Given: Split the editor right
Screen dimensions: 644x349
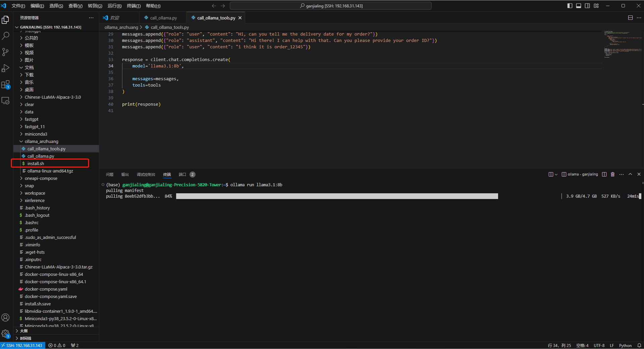Looking at the screenshot, I should point(630,18).
